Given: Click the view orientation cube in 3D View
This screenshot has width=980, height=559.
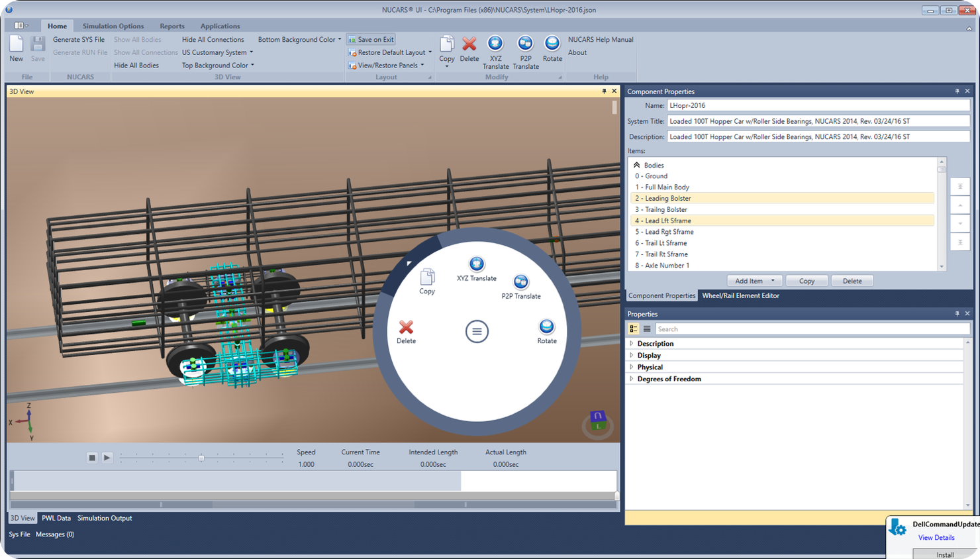Looking at the screenshot, I should point(597,422).
